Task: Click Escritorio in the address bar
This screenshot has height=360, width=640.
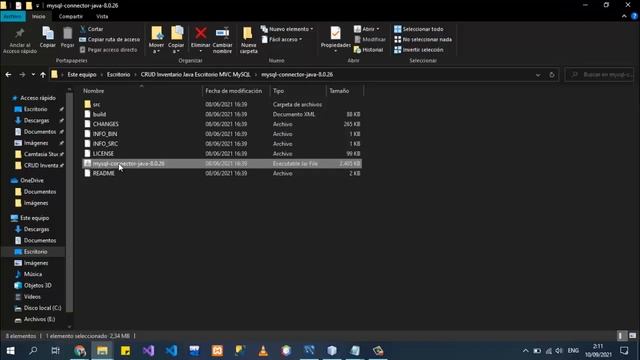Action: [x=118, y=75]
